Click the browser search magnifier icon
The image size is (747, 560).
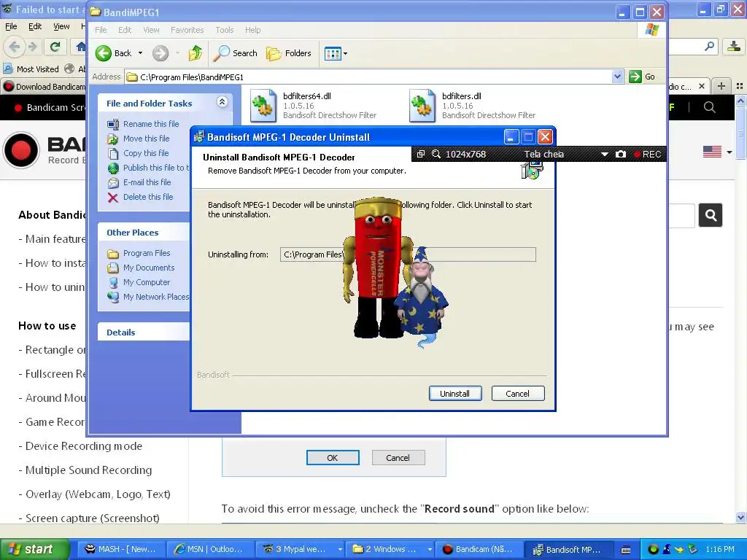(709, 46)
